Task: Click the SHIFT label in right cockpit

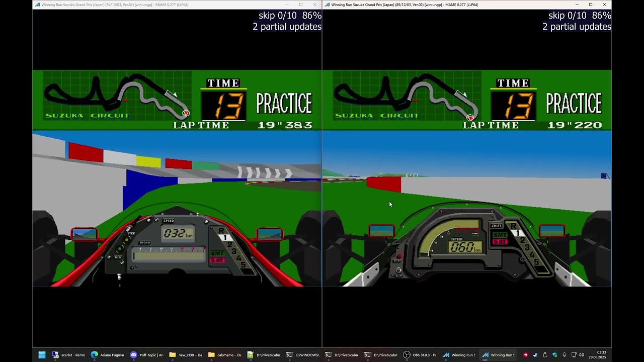Action: 497,226
